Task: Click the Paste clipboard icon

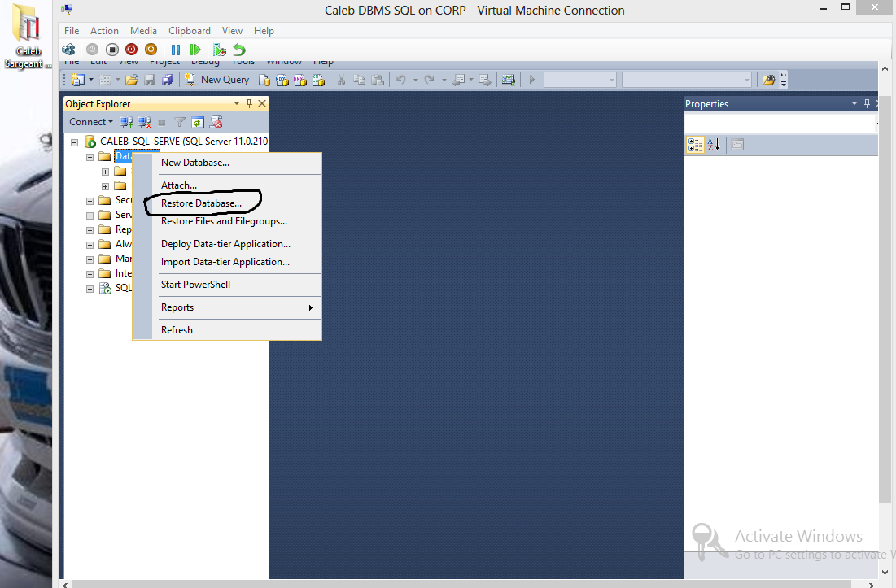Action: [x=378, y=80]
